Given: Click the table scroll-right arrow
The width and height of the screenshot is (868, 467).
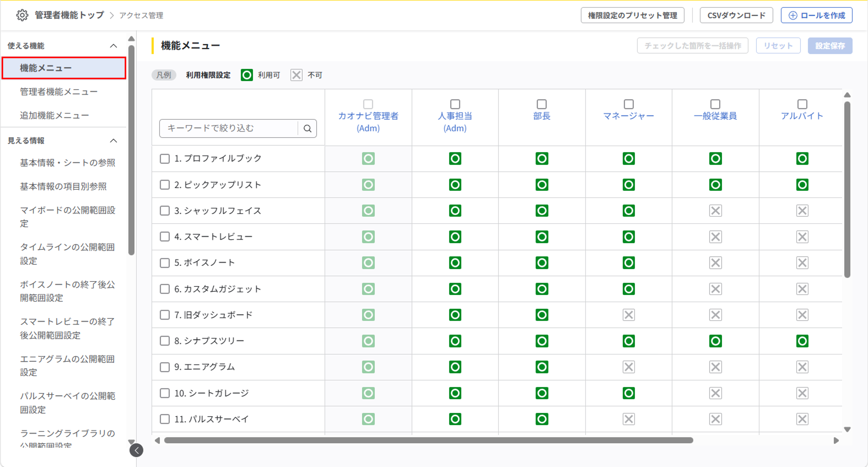Looking at the screenshot, I should pos(836,440).
